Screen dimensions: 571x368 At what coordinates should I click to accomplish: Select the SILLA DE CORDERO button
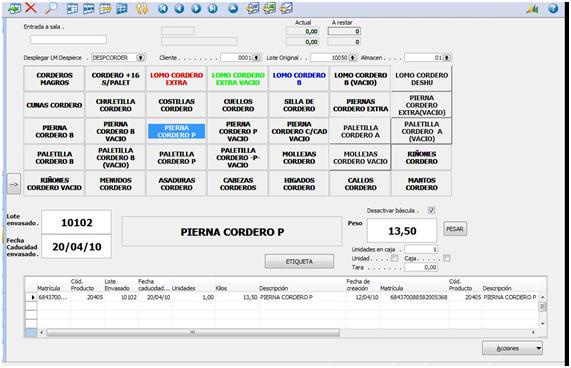(299, 105)
